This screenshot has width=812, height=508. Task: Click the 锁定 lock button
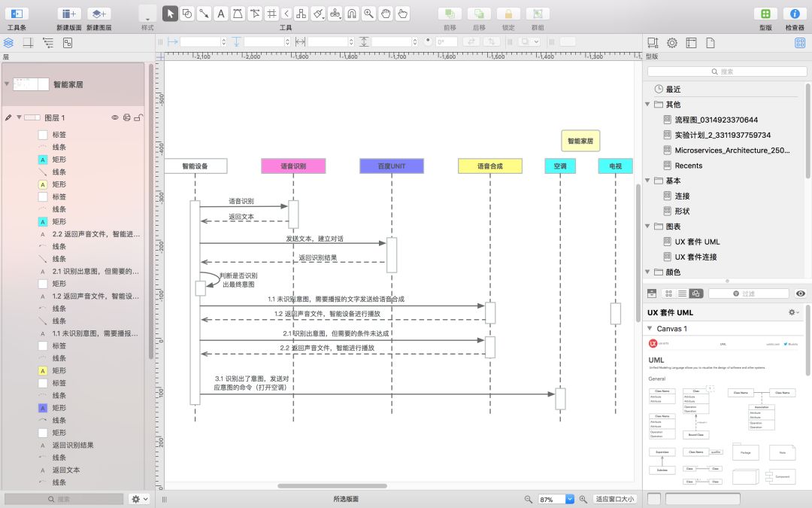[x=508, y=14]
